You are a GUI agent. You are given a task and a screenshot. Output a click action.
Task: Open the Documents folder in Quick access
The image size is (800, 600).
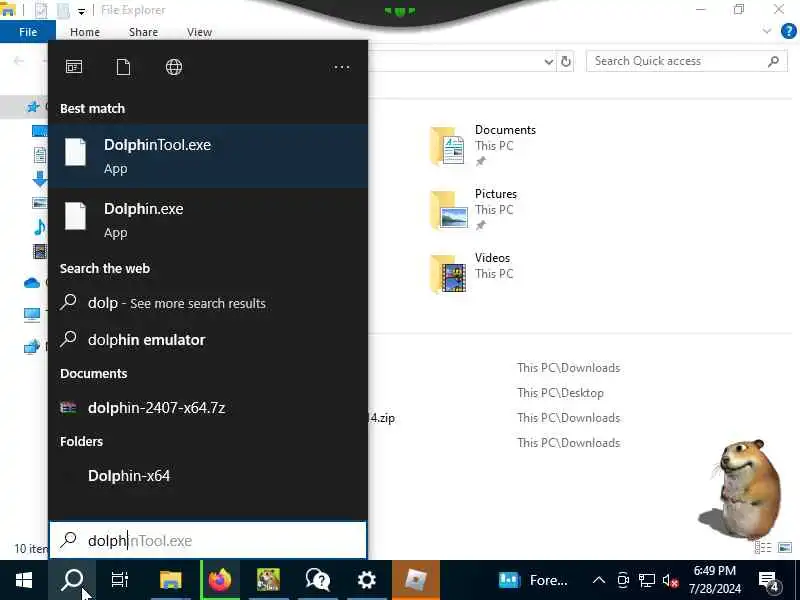484,146
